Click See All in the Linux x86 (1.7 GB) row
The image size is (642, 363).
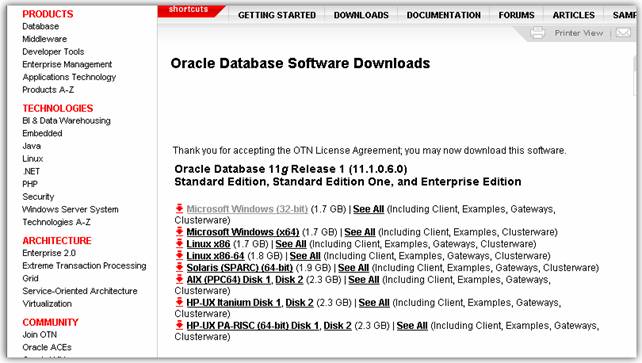click(x=291, y=244)
